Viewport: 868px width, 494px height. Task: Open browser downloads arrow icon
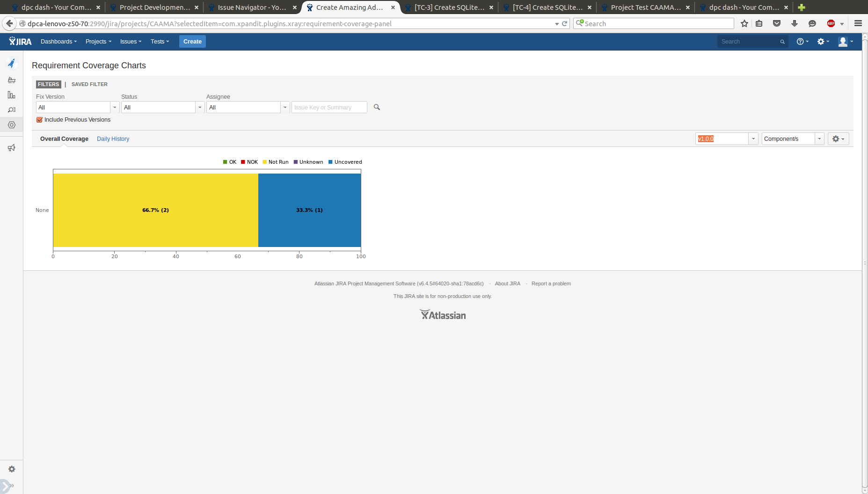click(795, 23)
